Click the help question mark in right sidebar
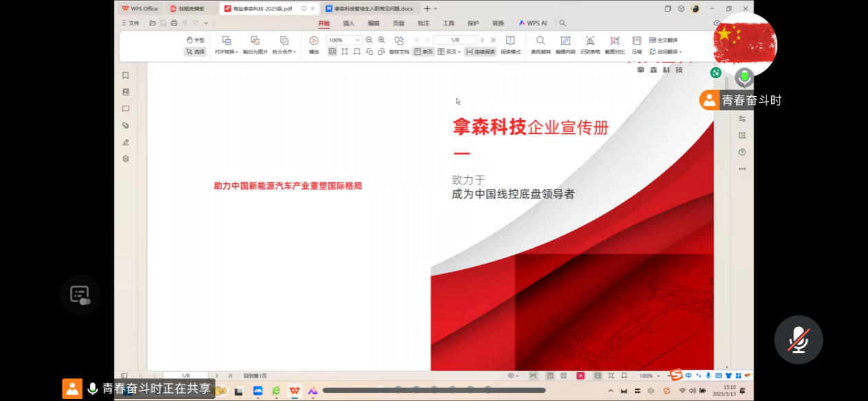Viewport: 868px width, 401px height. coord(742,152)
